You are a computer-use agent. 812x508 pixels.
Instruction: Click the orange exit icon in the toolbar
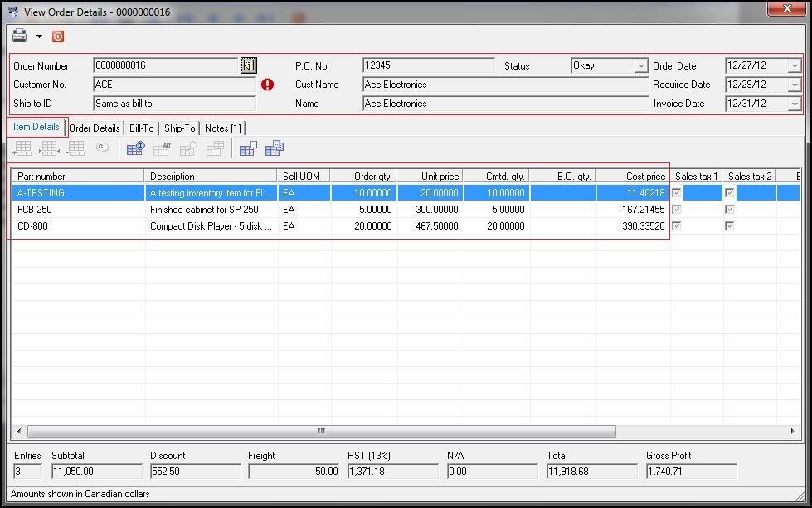click(58, 36)
